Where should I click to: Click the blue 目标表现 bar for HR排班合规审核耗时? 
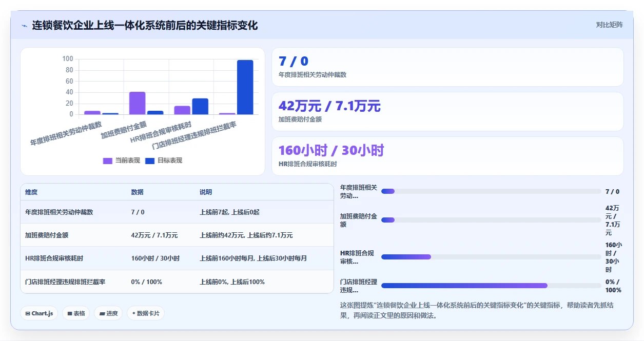click(200, 106)
